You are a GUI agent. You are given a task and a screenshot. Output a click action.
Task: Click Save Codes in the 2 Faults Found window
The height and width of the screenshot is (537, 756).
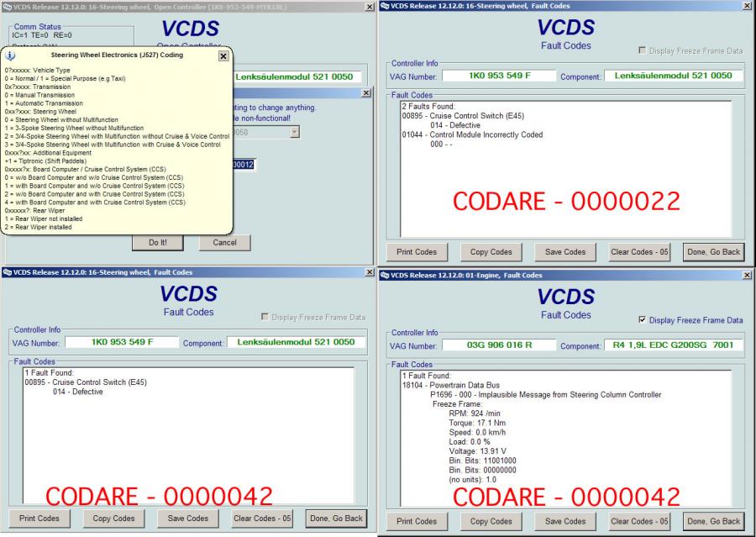pyautogui.click(x=564, y=251)
